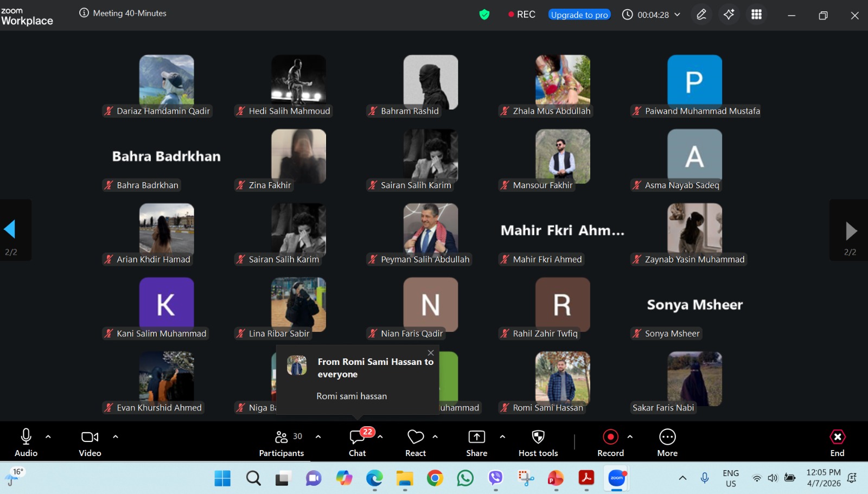Expand video options arrow next to Video
The width and height of the screenshot is (868, 494).
(x=115, y=437)
